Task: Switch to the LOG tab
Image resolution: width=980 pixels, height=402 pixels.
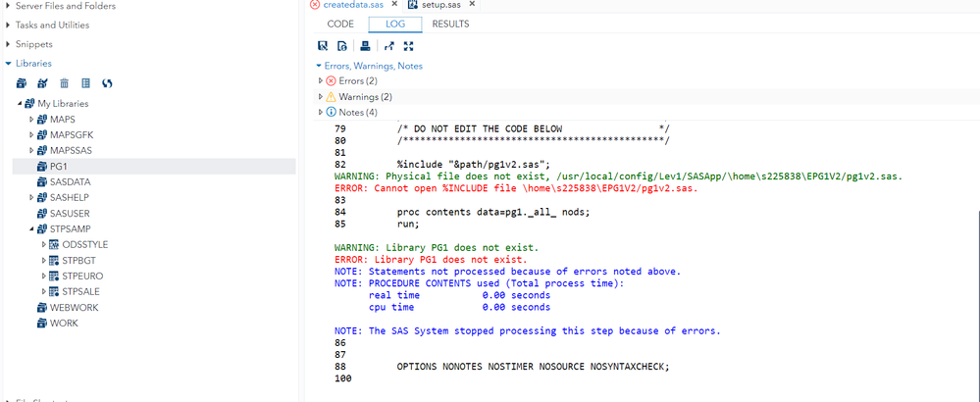Action: [395, 24]
